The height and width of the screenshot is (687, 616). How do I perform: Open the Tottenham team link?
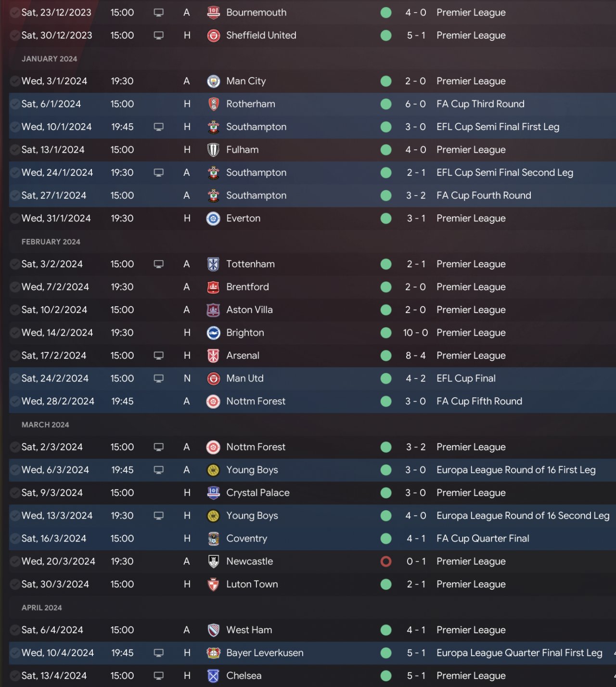[x=250, y=264]
